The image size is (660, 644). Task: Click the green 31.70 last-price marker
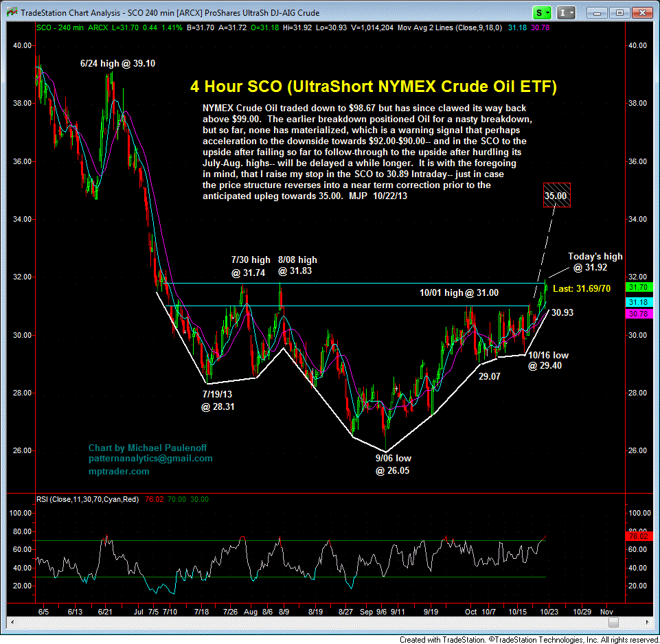click(x=639, y=287)
